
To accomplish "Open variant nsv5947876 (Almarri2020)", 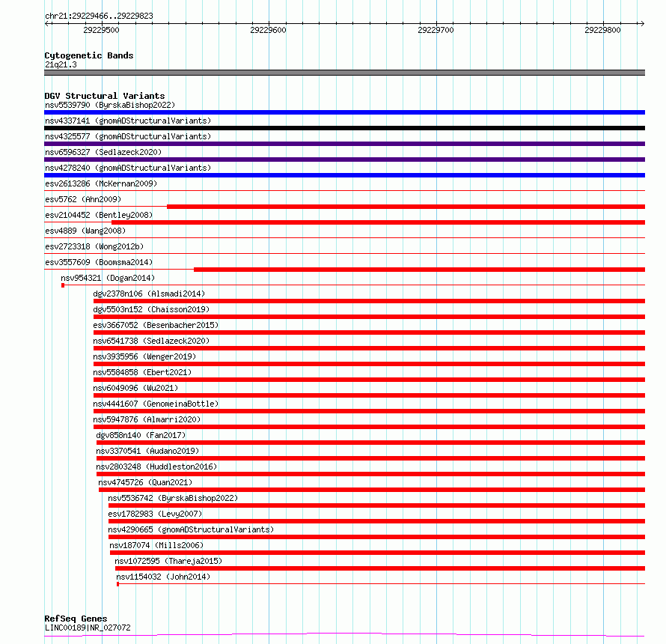I will (147, 419).
